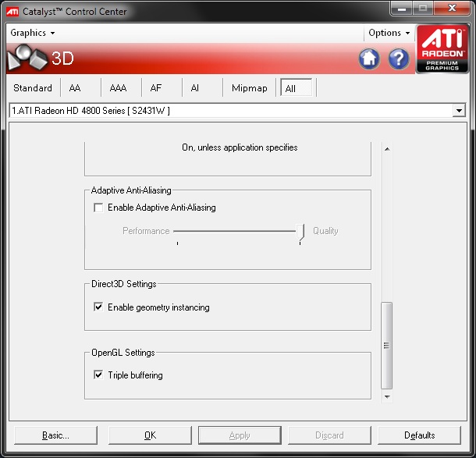
Task: Open the Options dropdown menu
Action: (x=389, y=33)
